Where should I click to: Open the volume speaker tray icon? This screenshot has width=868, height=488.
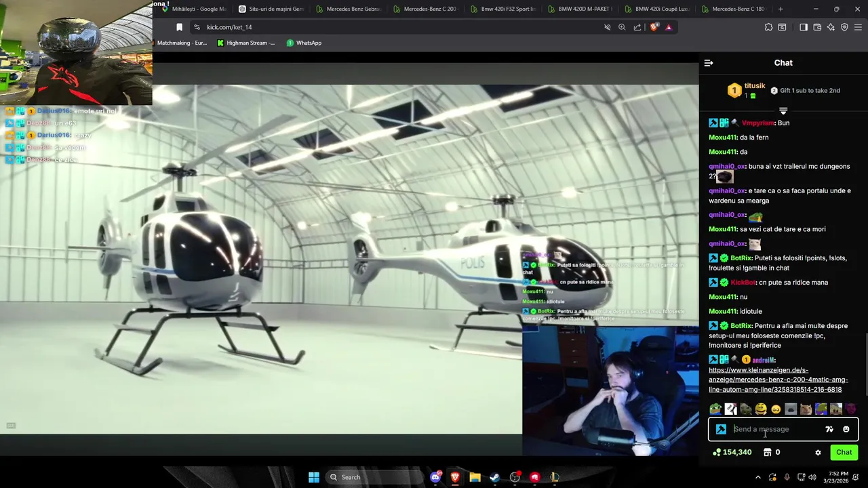812,477
